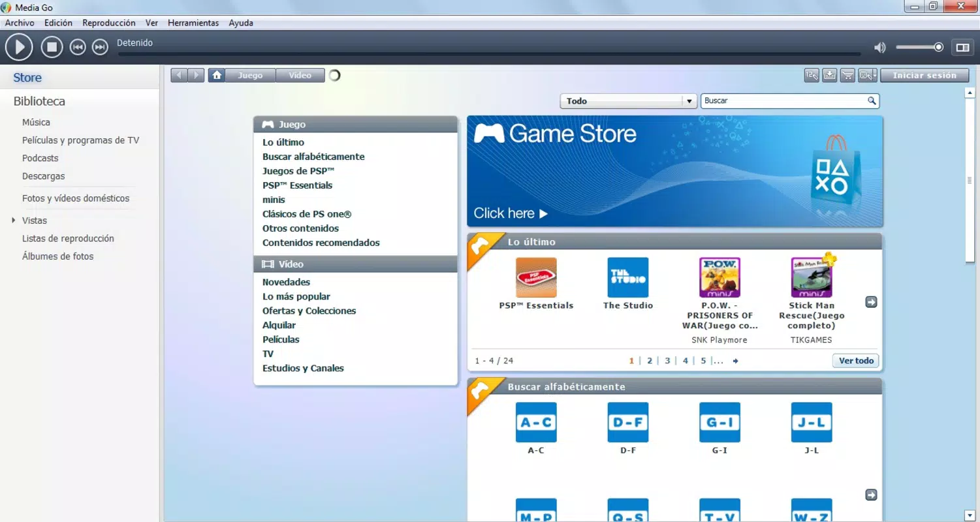This screenshot has height=522, width=980.
Task: Open the D-F alphabet icon
Action: click(x=628, y=422)
